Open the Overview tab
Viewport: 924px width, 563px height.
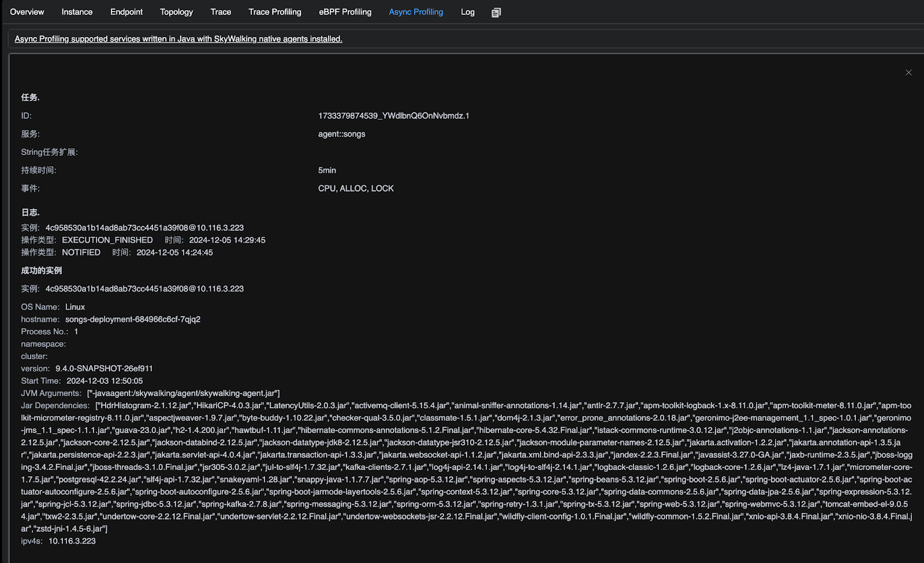click(x=27, y=12)
